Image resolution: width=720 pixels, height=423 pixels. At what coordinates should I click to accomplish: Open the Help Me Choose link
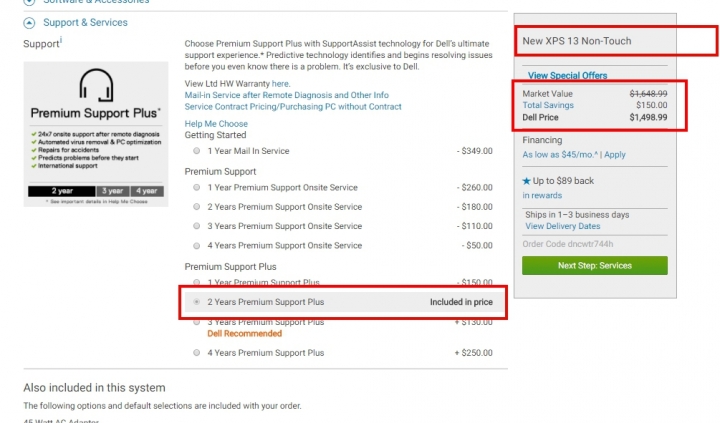point(216,124)
